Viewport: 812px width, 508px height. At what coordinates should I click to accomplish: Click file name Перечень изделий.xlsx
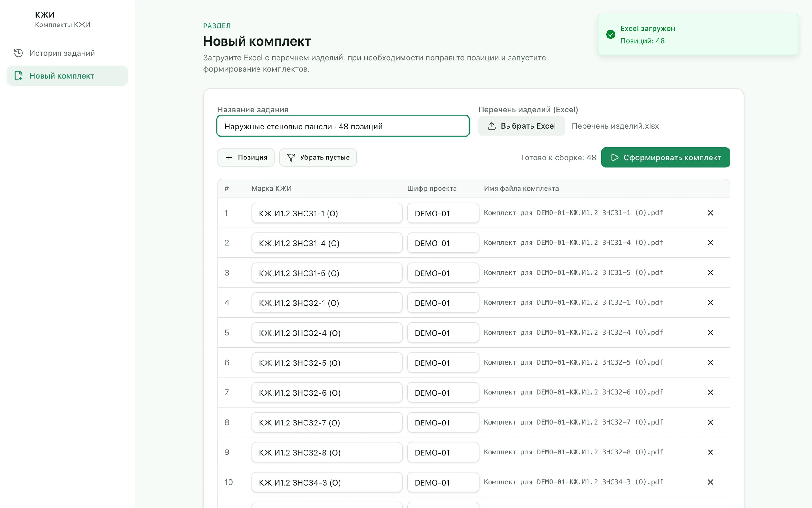[615, 126]
